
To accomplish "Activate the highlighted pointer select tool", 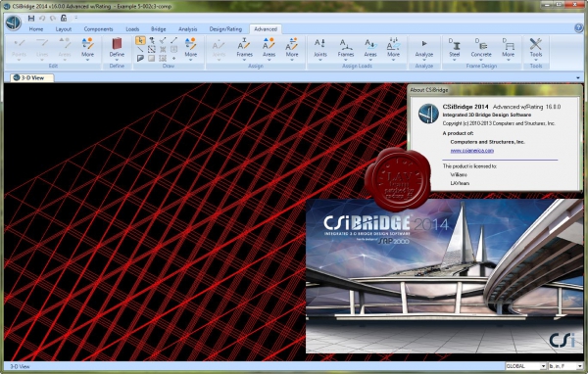I will (x=140, y=40).
